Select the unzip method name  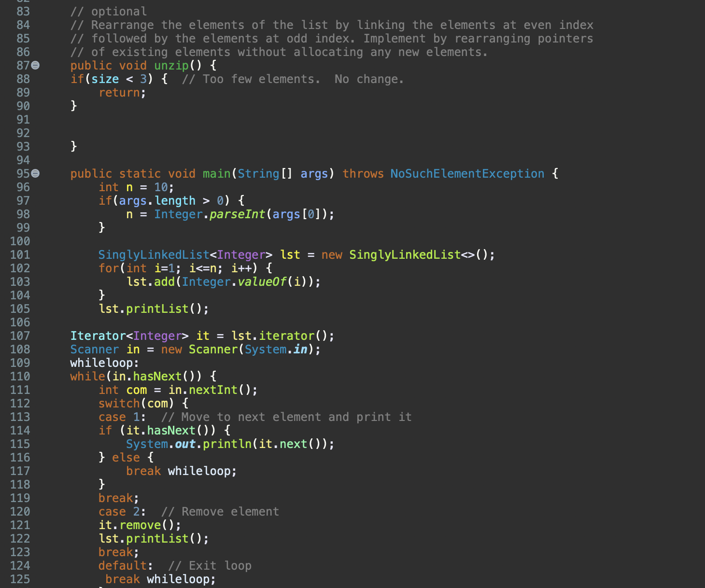[x=171, y=65]
